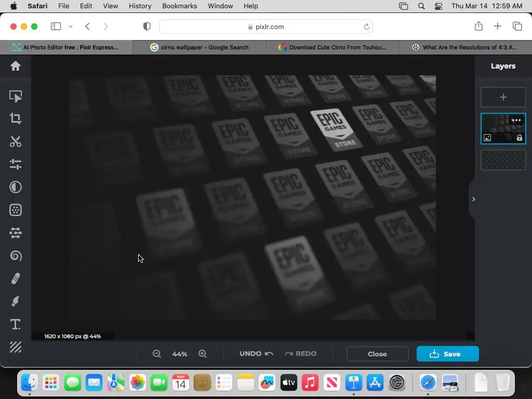Open the Edit menu
Screen dimensions: 532x399
click(86, 6)
